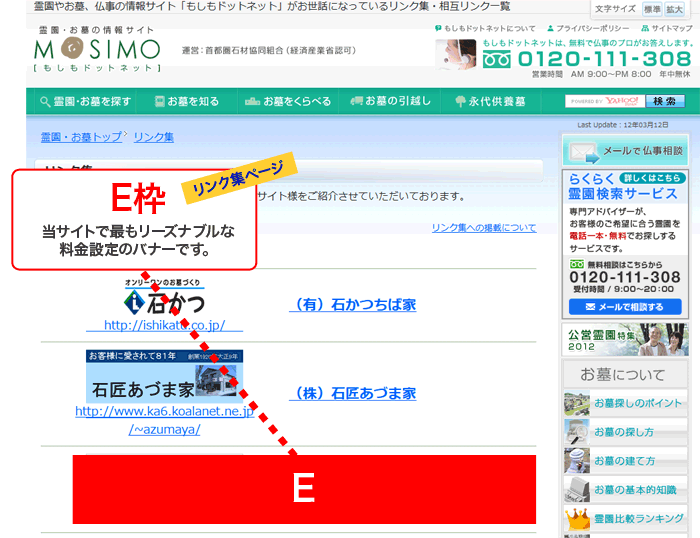Click the Yahoo search input field

click(x=605, y=101)
